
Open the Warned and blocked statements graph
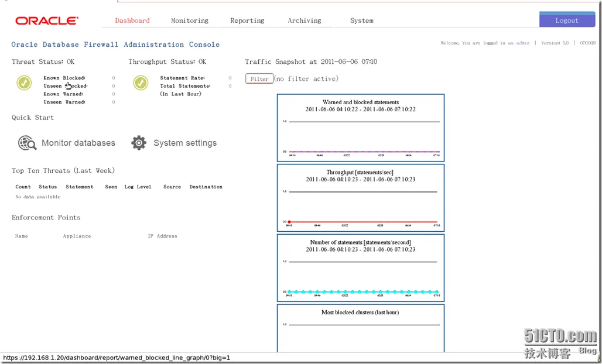[361, 128]
